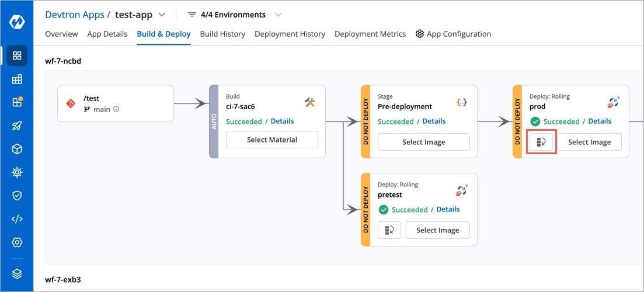The width and height of the screenshot is (644, 292).
Task: Open the rocket icon in the sidebar
Action: 17,126
